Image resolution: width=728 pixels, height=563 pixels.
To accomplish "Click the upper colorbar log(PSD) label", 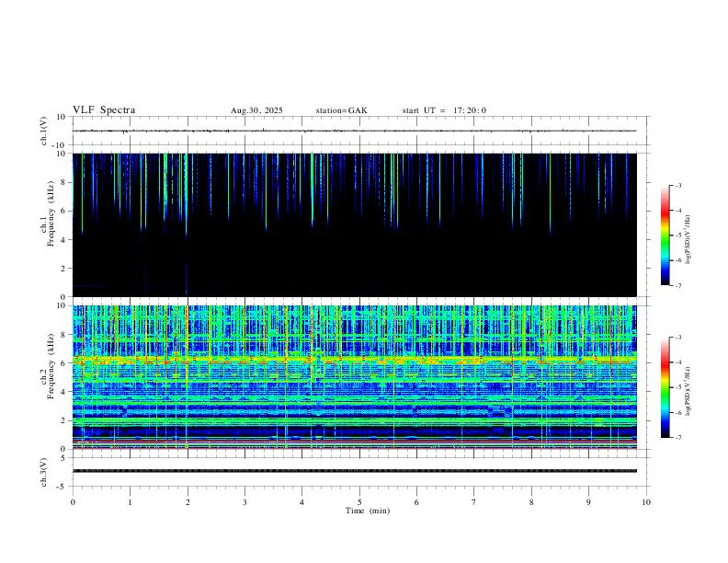I will click(x=688, y=240).
